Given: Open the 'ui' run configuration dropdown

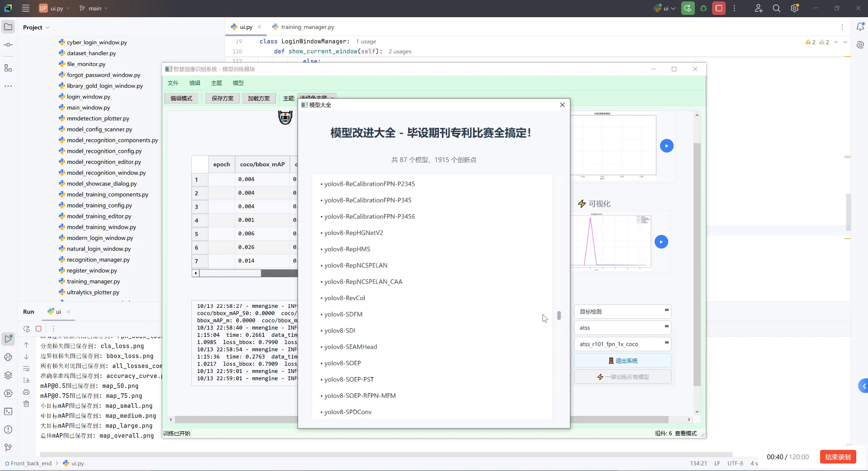Looking at the screenshot, I should click(665, 8).
